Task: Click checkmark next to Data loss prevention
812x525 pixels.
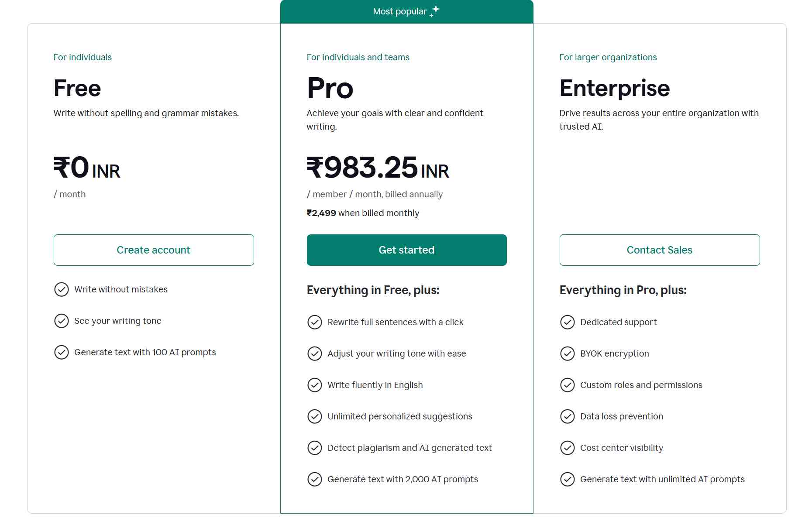Action: [x=568, y=416]
